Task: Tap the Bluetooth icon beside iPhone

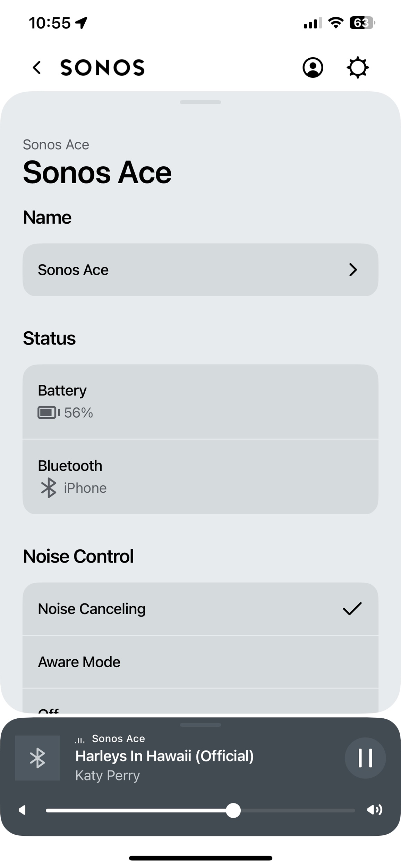Action: 49,488
